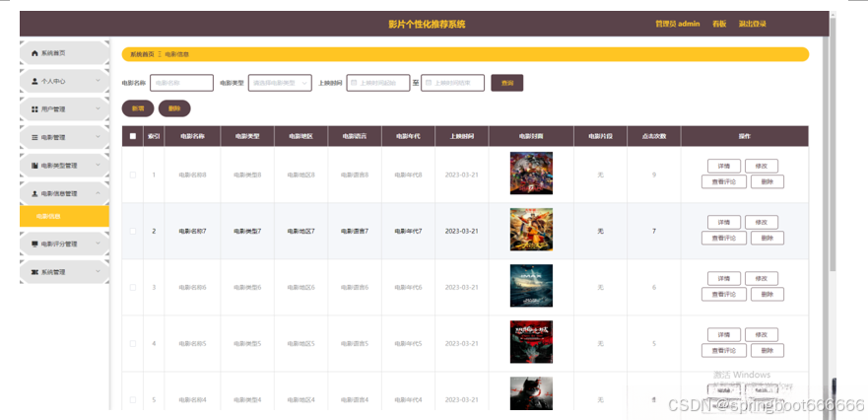The image size is (868, 420).
Task: Select the 电影信息 submenu item
Action: tap(64, 216)
